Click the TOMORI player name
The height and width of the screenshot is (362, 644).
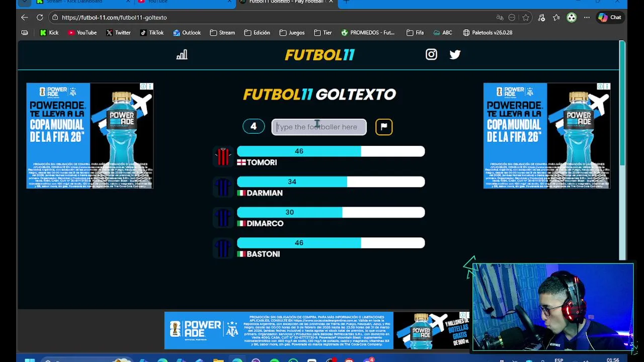262,162
